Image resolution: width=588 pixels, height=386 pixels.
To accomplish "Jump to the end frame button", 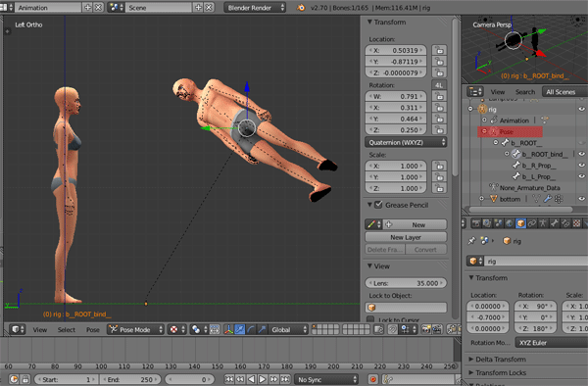I will tap(285, 379).
